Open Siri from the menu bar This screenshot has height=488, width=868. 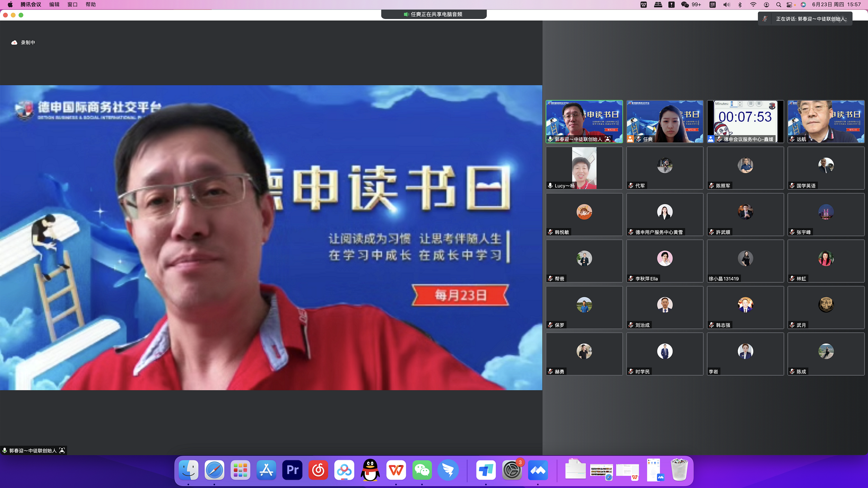[803, 4]
